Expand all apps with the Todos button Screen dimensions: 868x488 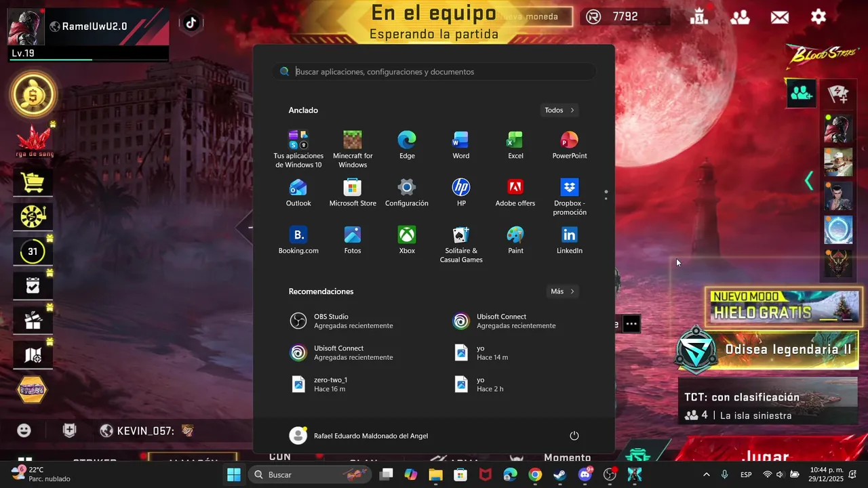[559, 110]
